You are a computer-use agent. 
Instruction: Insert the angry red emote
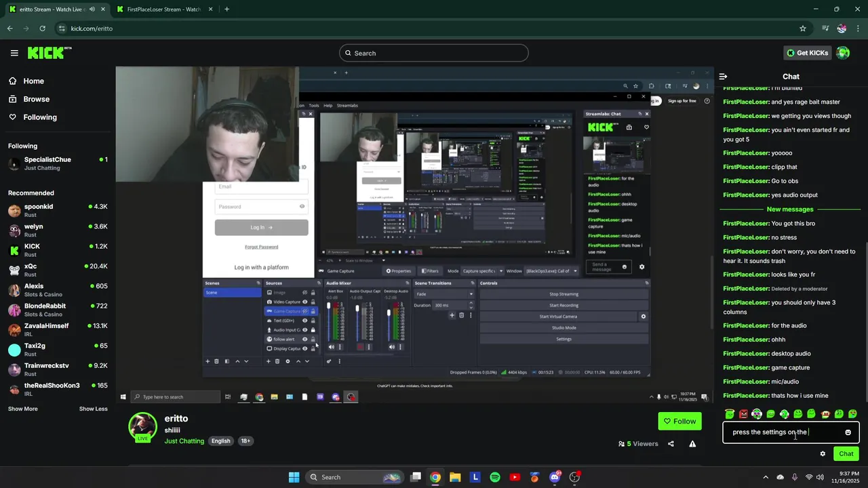(743, 414)
